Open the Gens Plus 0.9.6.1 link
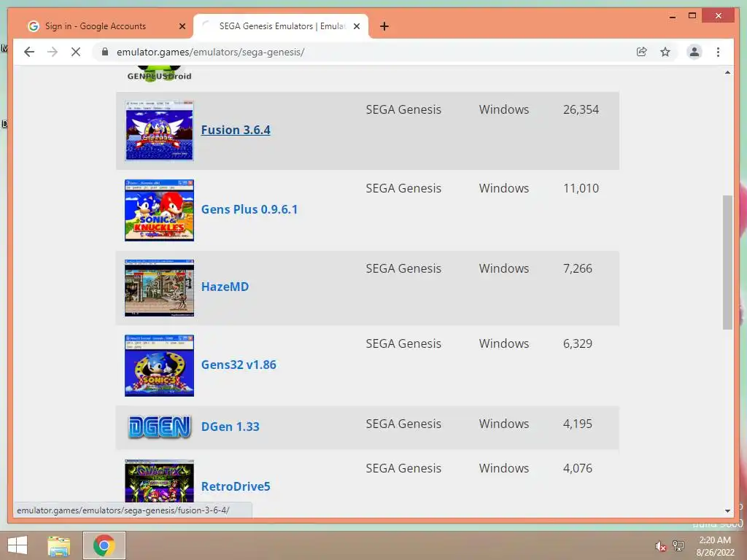 pos(249,209)
